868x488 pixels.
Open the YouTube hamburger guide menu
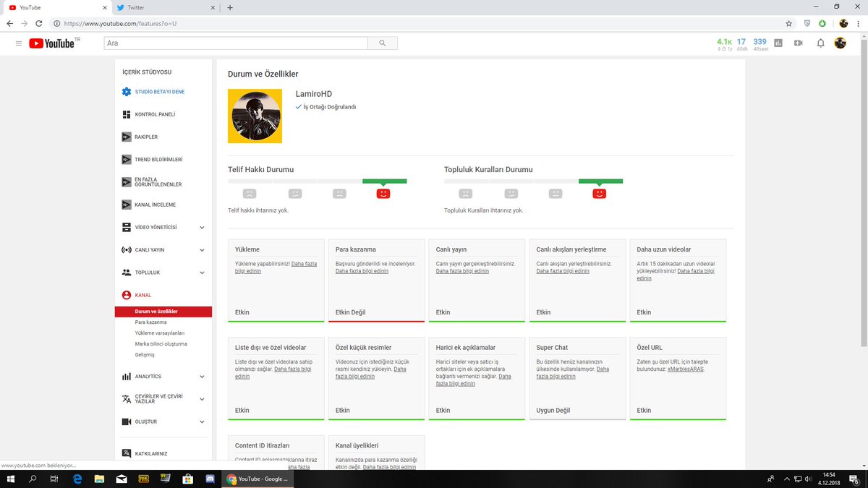pos(18,43)
